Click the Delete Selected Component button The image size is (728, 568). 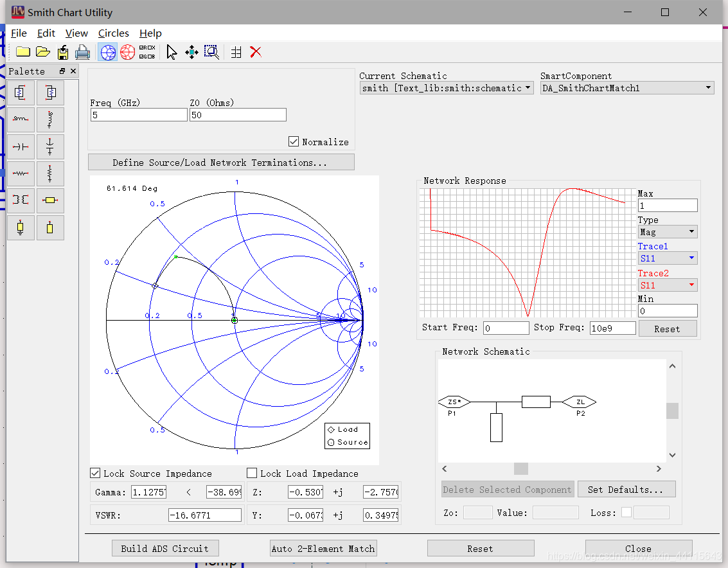pos(508,490)
